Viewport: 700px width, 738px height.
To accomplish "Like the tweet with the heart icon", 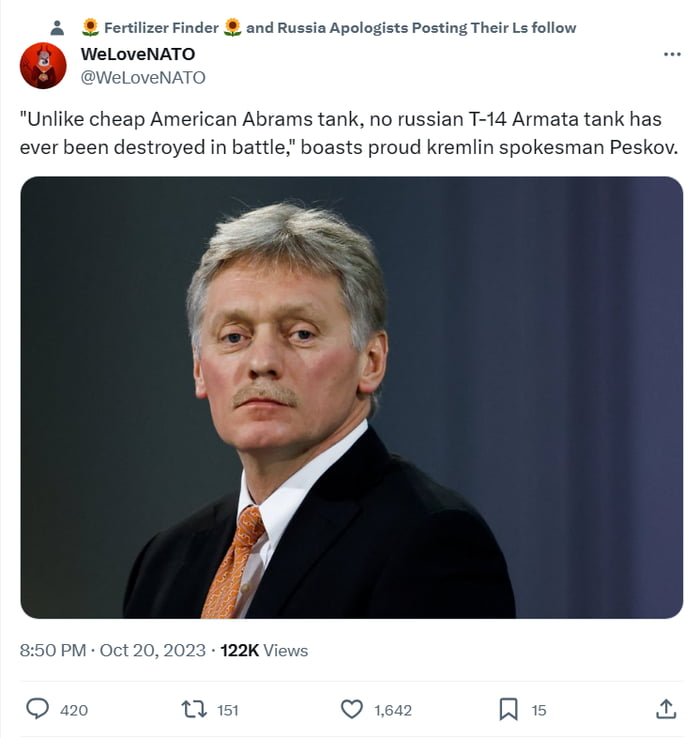I will pyautogui.click(x=352, y=709).
